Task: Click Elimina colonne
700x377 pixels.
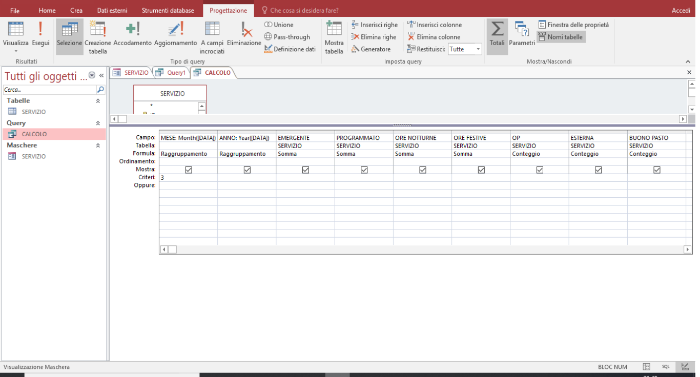Action: click(433, 37)
